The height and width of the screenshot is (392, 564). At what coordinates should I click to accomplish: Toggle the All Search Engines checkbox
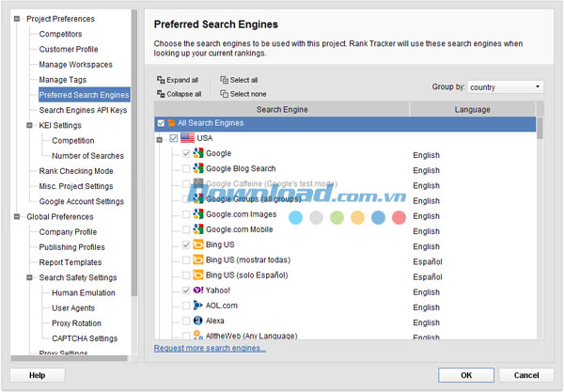[161, 123]
